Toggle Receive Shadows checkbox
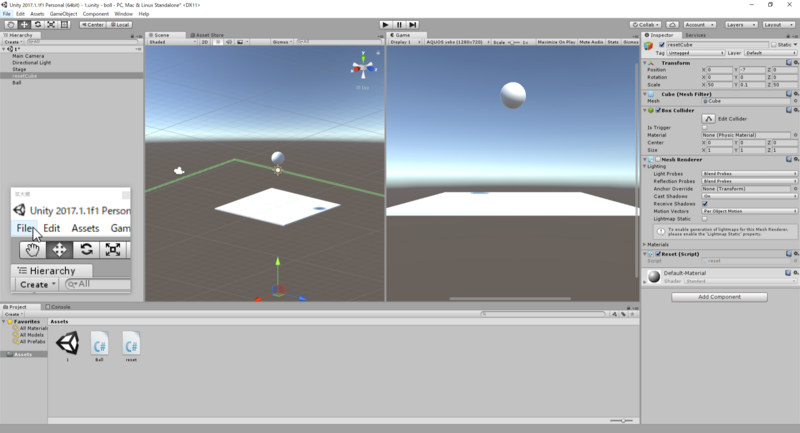The height and width of the screenshot is (433, 800). 705,203
